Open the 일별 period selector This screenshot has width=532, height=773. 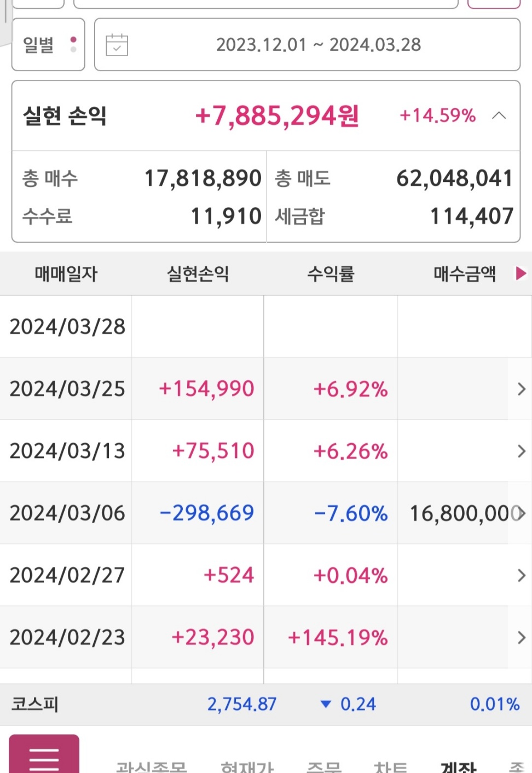[x=48, y=45]
